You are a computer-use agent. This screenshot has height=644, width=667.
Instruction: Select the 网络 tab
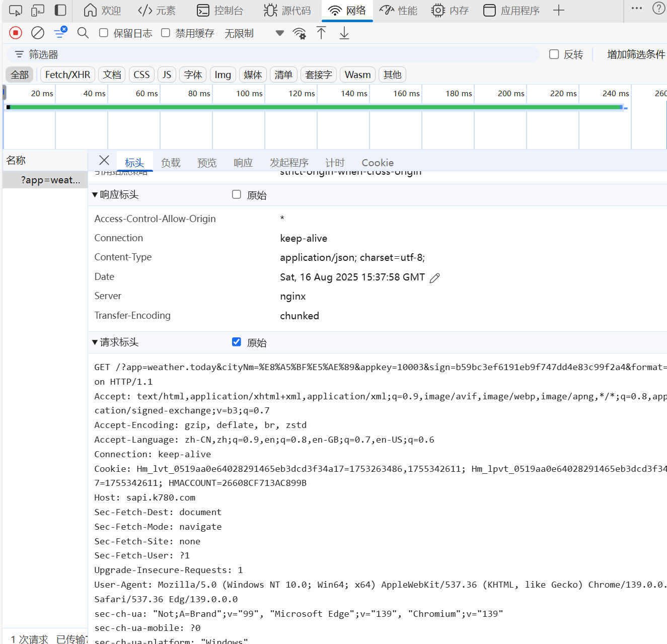tap(347, 11)
